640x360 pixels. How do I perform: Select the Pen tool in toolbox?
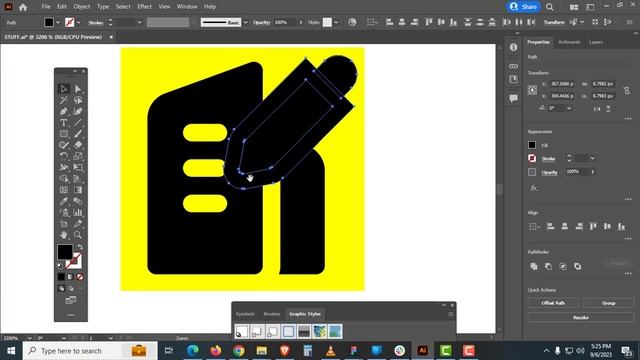tap(64, 111)
